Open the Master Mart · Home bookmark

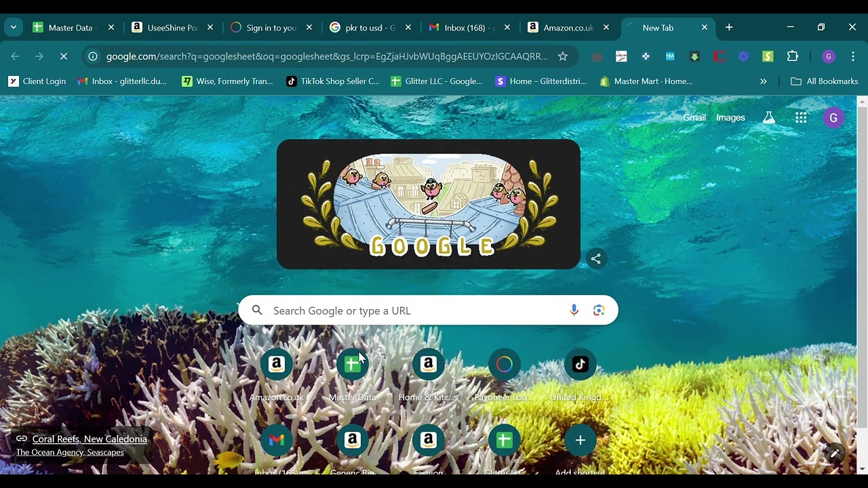coord(646,81)
